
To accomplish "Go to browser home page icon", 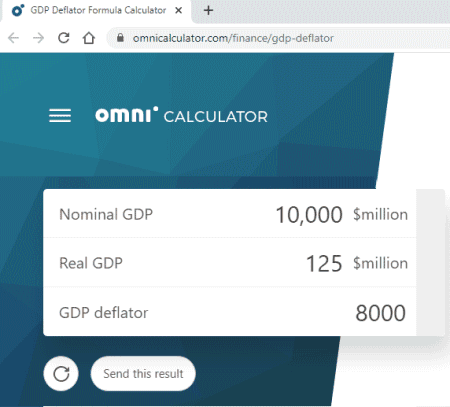I will pyautogui.click(x=89, y=38).
